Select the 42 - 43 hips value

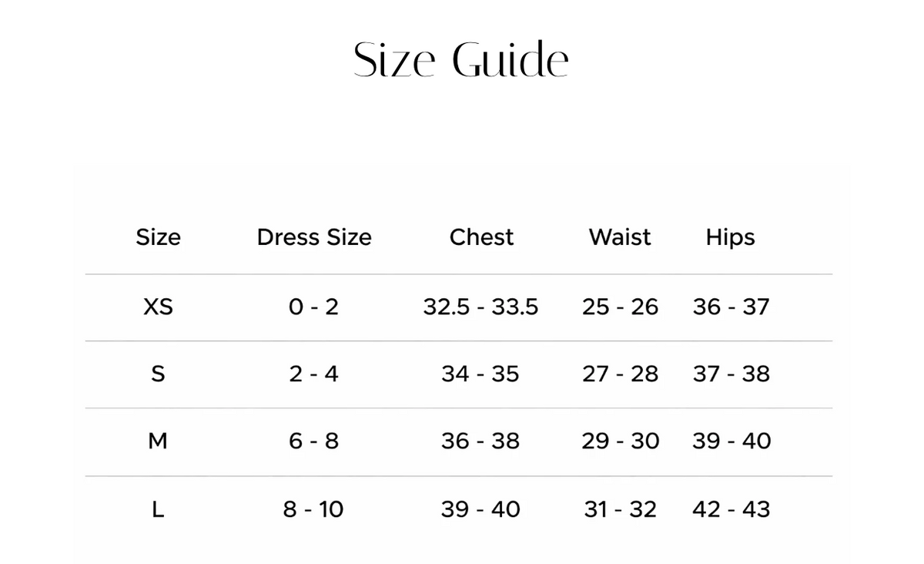[731, 509]
